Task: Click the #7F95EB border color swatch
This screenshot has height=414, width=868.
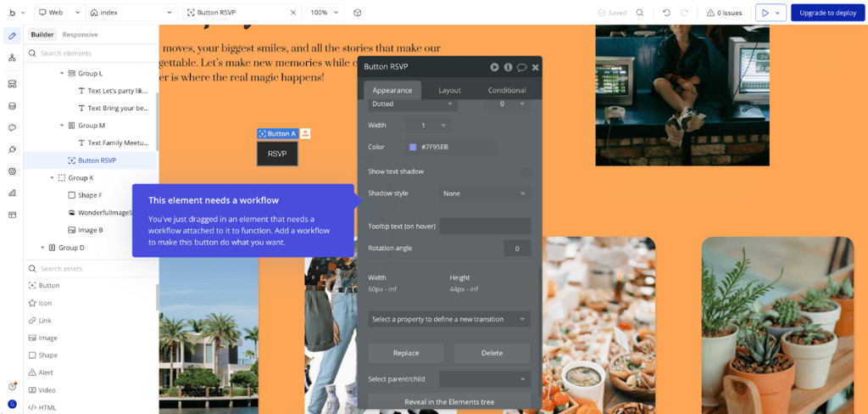Action: [x=413, y=147]
